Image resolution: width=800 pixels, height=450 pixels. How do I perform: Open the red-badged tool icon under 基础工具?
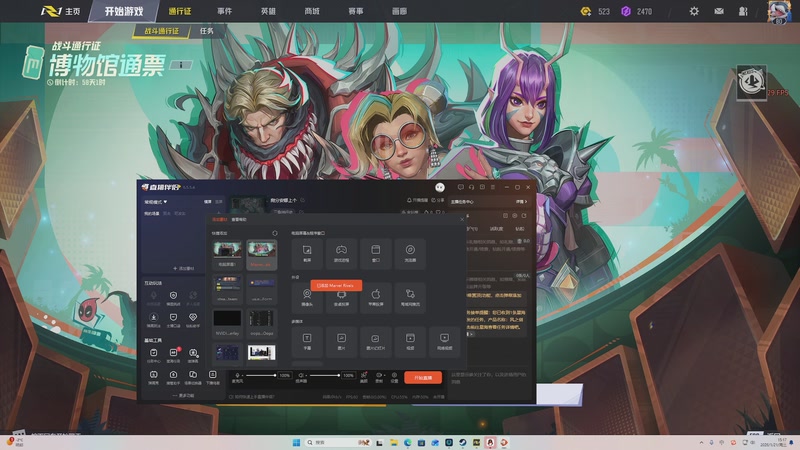(173, 355)
